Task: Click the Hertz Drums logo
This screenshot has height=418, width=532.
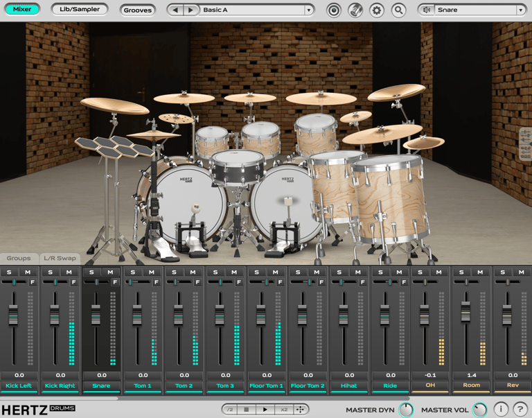Action: (37, 410)
